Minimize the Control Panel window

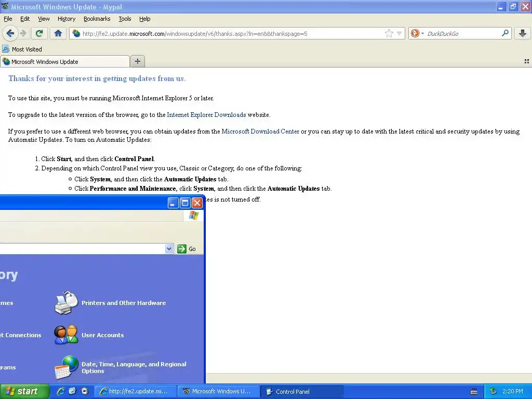[x=172, y=203]
